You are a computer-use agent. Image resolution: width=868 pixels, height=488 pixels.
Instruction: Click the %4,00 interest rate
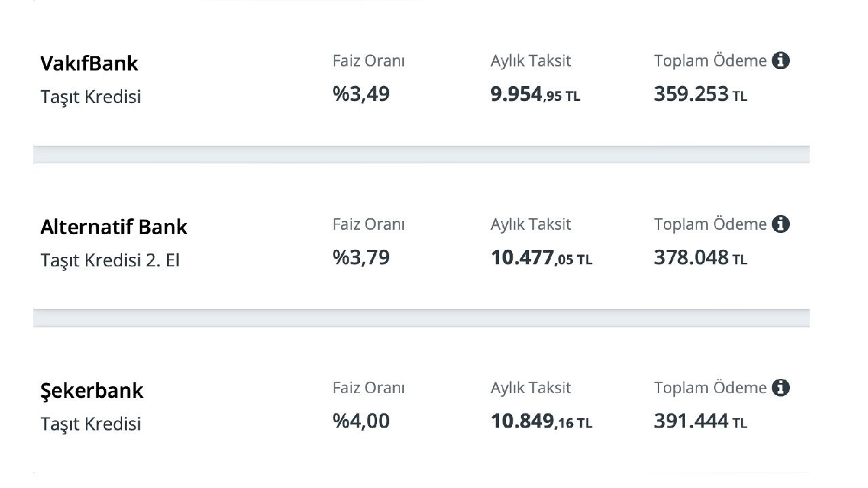coord(361,421)
